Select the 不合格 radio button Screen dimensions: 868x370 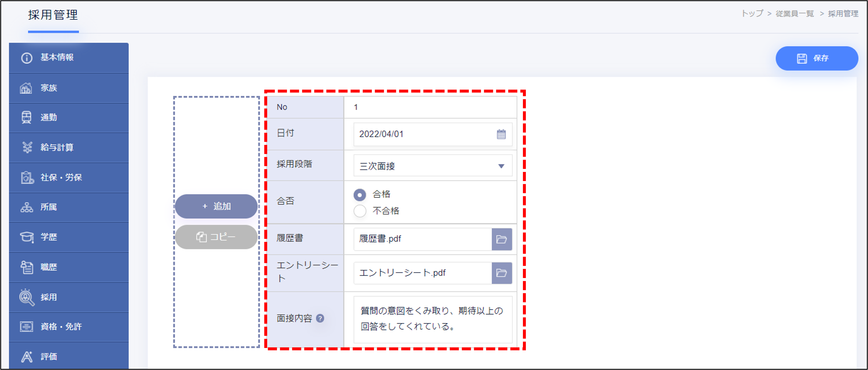[x=359, y=211]
